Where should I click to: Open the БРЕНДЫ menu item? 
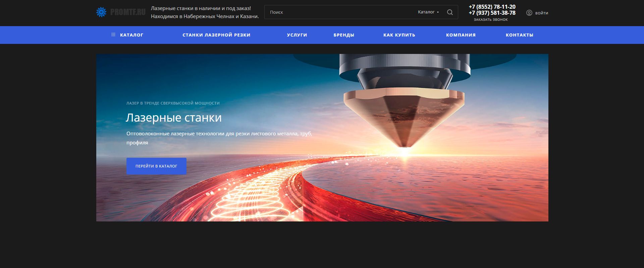click(x=344, y=35)
